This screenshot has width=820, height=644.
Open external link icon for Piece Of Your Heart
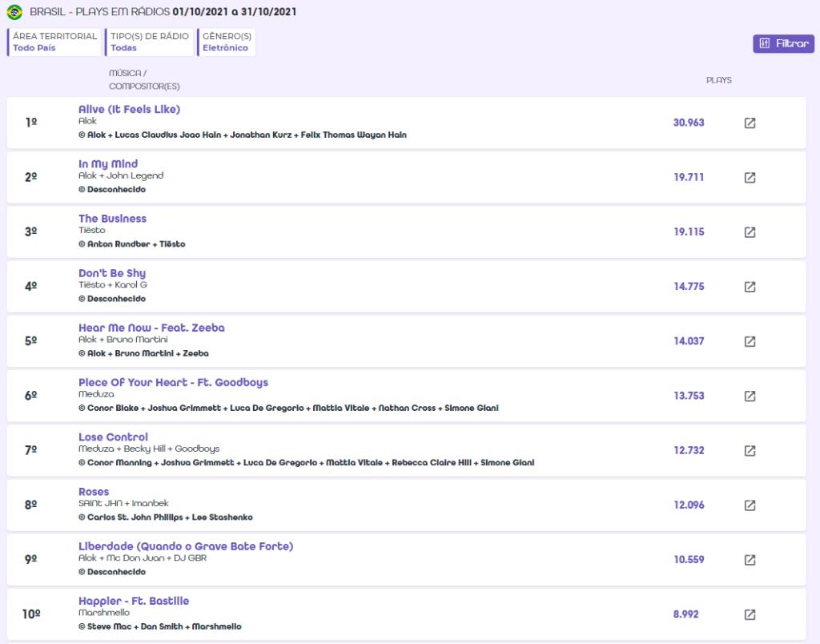[x=750, y=396]
